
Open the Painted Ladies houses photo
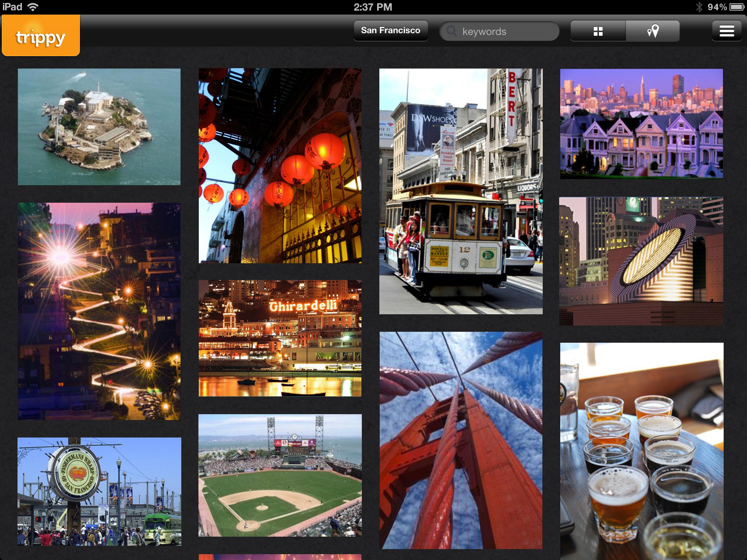[641, 124]
